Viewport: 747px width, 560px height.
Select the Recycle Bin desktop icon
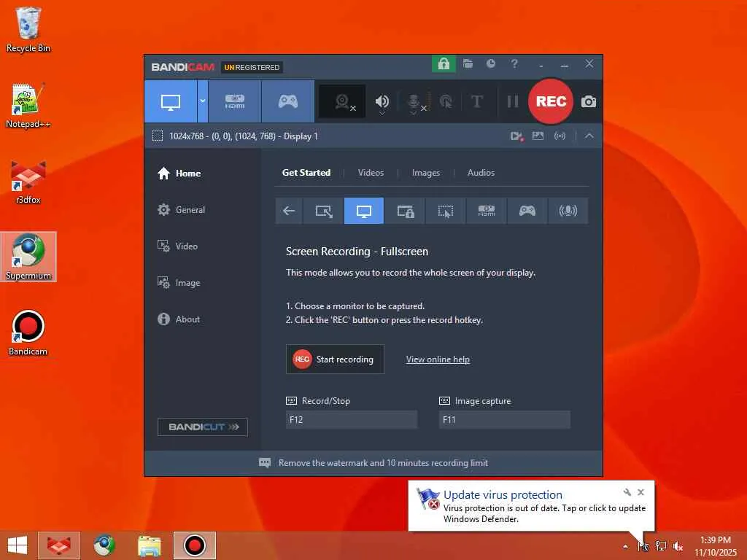28,31
